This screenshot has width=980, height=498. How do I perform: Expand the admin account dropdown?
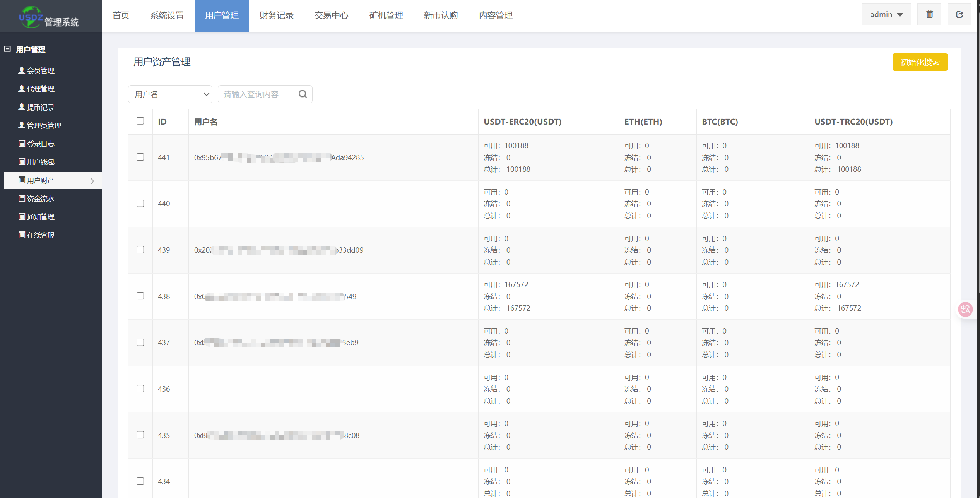click(886, 15)
